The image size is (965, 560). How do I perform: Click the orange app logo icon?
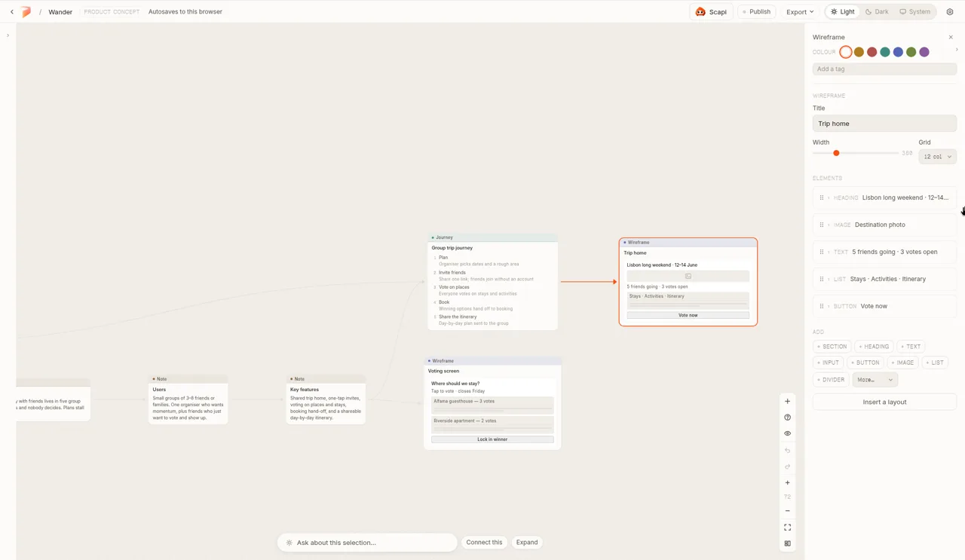click(26, 12)
